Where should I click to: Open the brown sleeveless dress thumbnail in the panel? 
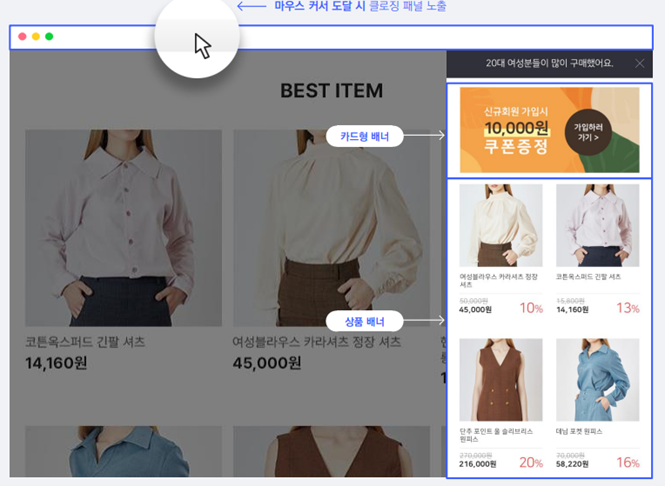[x=501, y=380]
